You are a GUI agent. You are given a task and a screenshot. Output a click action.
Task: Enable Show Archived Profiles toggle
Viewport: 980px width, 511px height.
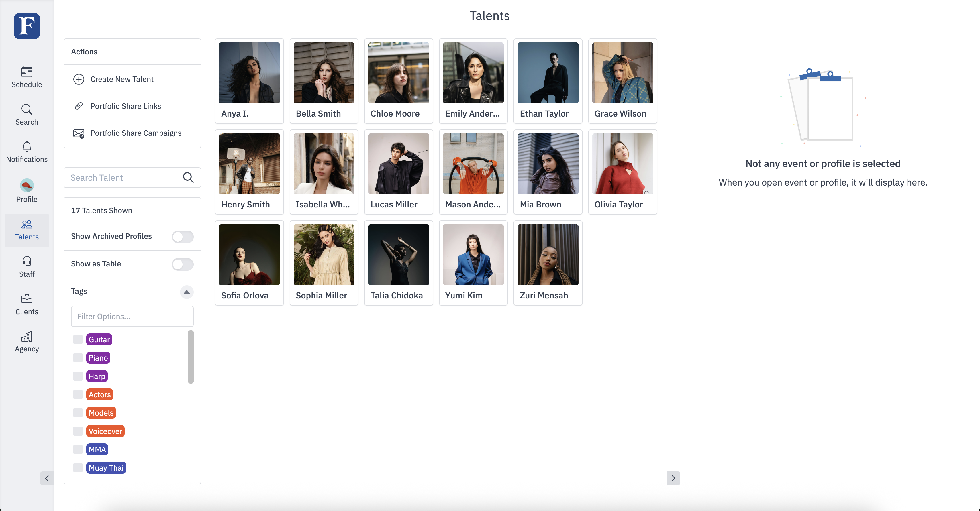pos(182,237)
